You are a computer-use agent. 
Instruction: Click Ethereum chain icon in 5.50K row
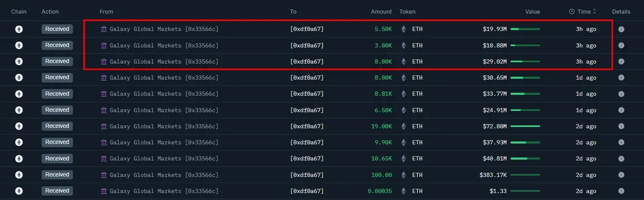click(x=19, y=29)
